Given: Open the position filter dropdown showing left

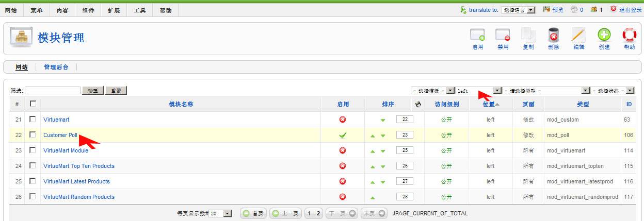Looking at the screenshot, I should pos(478,90).
